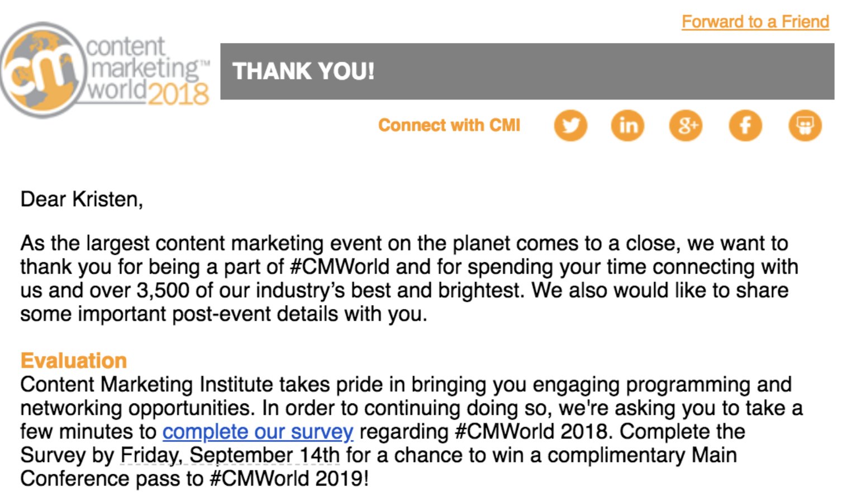Open the LinkedIn social icon
The image size is (847, 504).
628,125
